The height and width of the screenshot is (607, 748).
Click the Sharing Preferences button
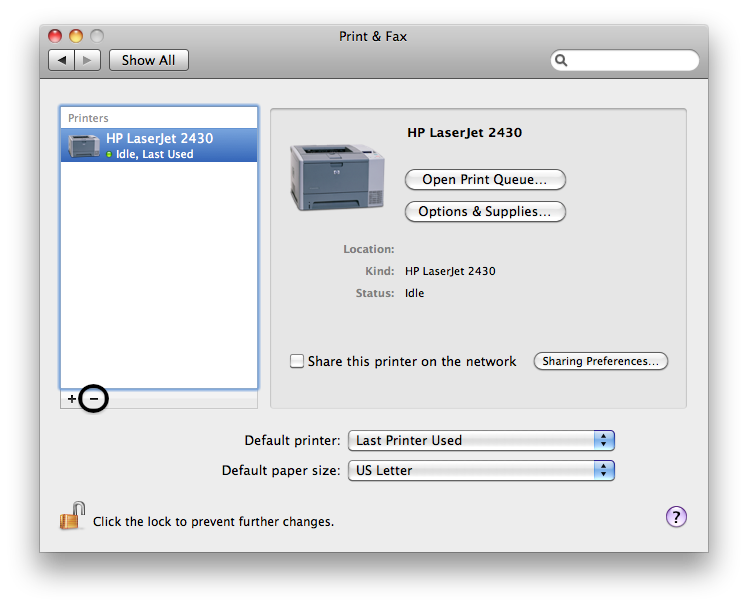(601, 361)
